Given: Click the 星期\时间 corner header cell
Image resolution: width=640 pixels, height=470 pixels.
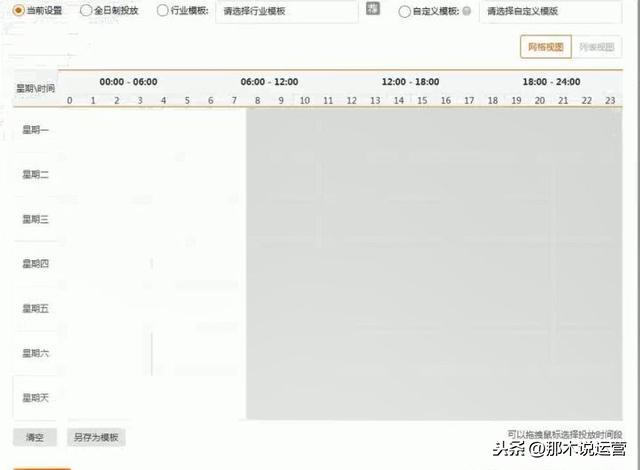Looking at the screenshot, I should [x=36, y=88].
